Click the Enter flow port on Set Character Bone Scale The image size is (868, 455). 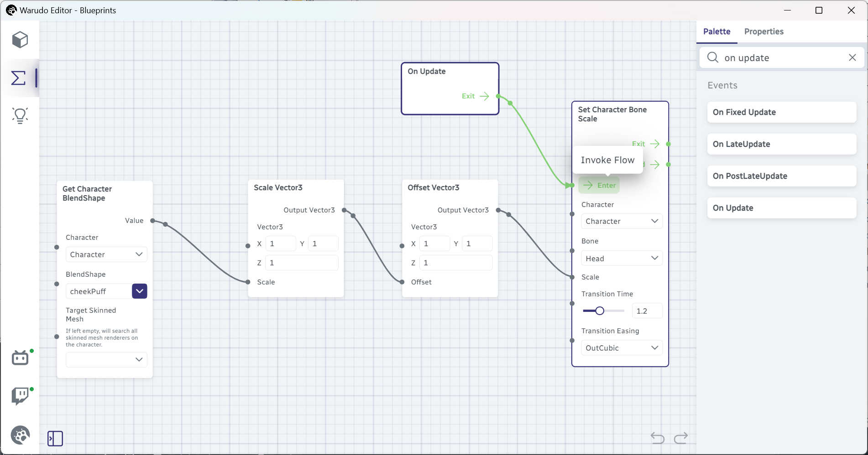point(572,185)
